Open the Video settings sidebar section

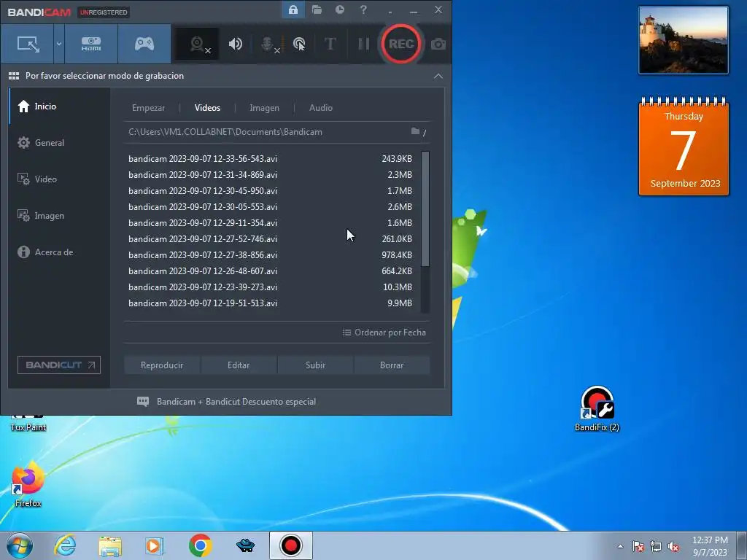[x=59, y=179]
